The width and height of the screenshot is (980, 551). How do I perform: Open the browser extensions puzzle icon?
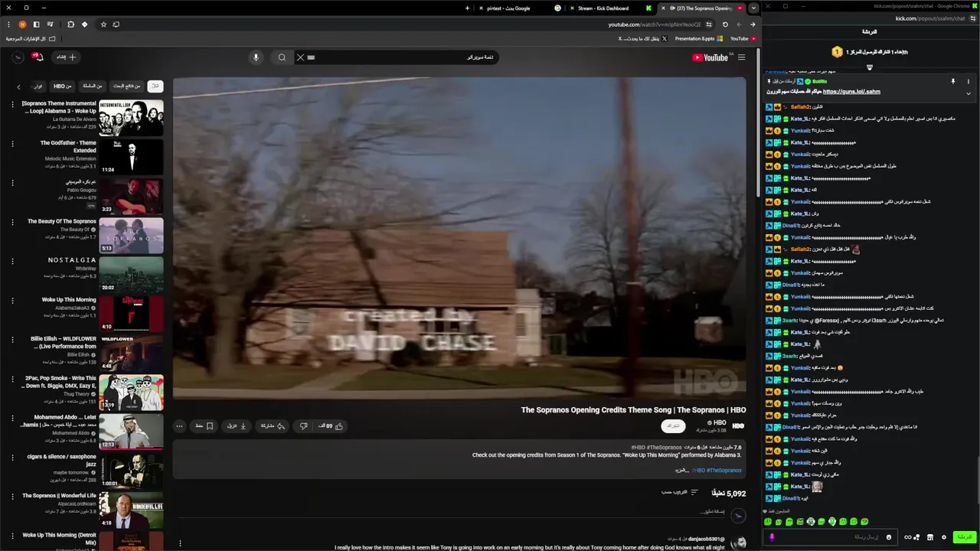tap(70, 24)
